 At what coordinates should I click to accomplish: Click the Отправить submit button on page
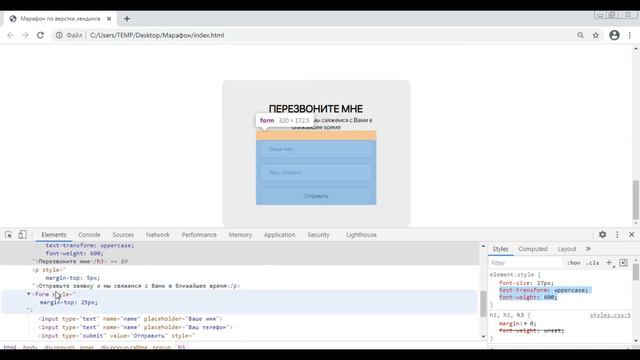coord(316,196)
